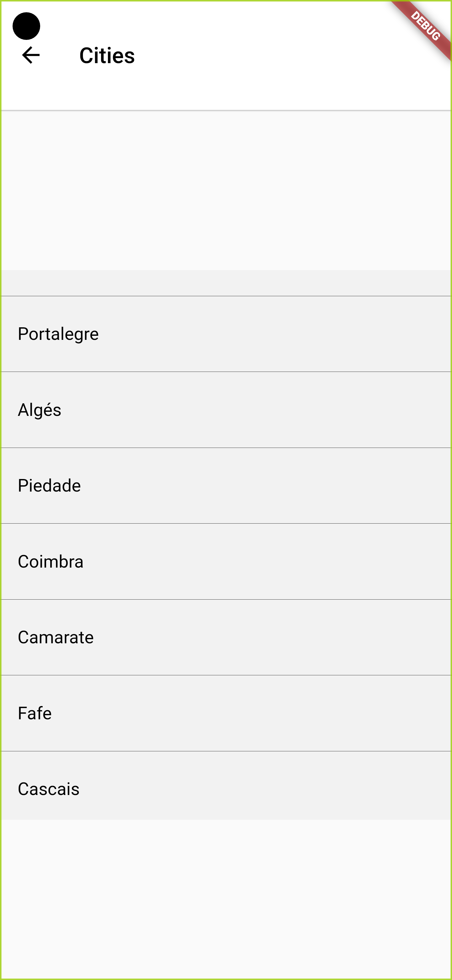Choose the Algés city entry

pos(226,410)
